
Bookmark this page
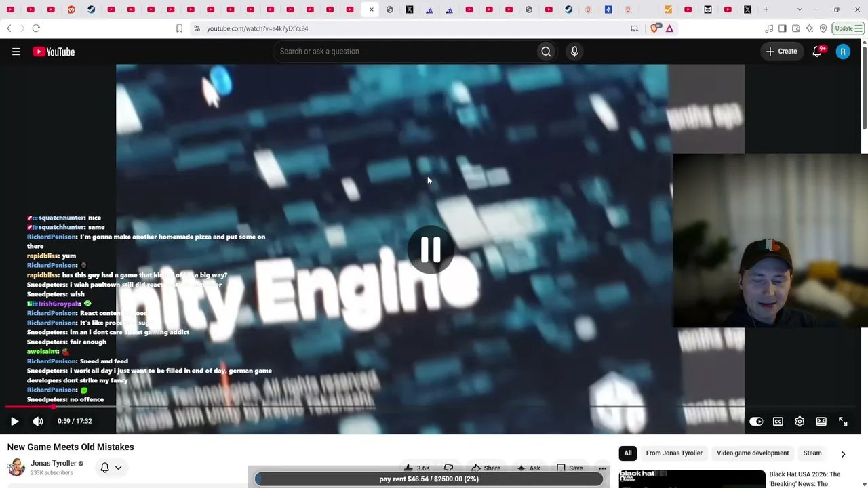[x=179, y=28]
